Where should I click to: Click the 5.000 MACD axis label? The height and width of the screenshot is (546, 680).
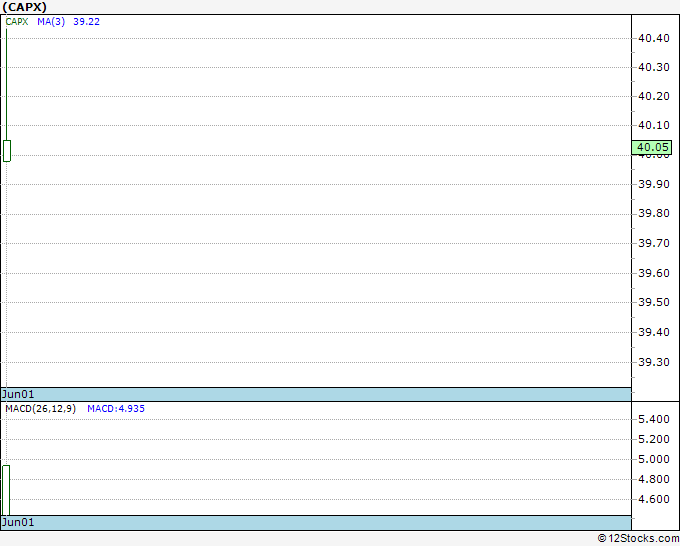pyautogui.click(x=654, y=459)
